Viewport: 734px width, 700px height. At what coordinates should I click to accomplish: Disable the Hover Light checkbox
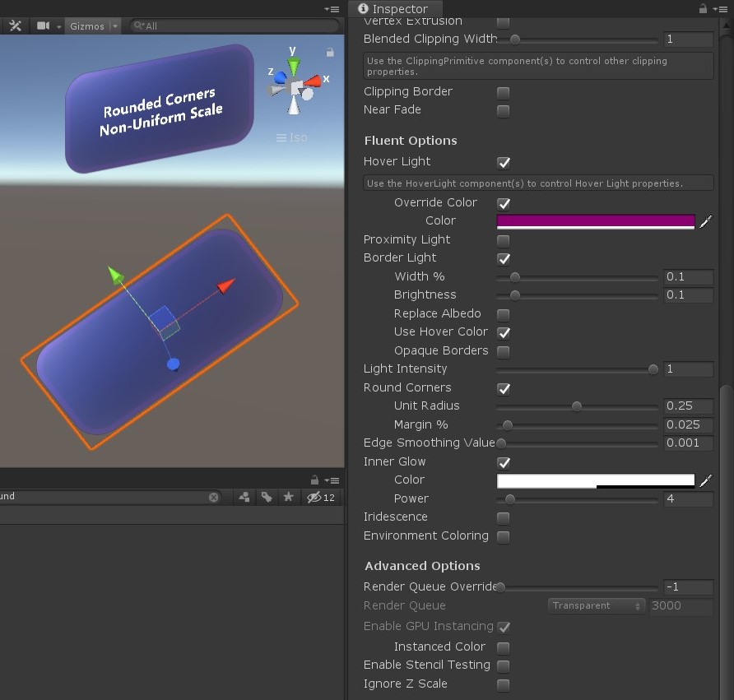point(504,162)
